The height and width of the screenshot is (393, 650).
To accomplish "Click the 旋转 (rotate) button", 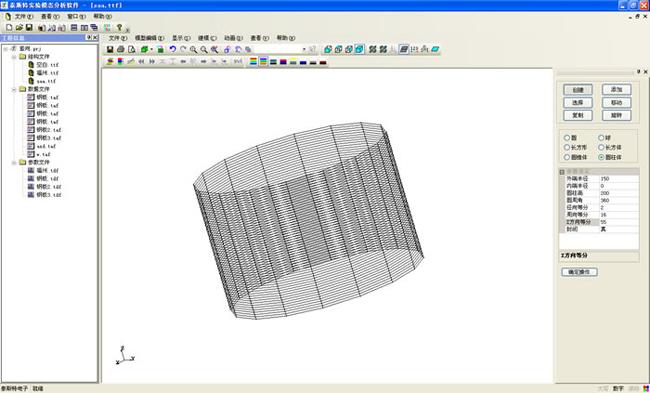I will (x=616, y=115).
